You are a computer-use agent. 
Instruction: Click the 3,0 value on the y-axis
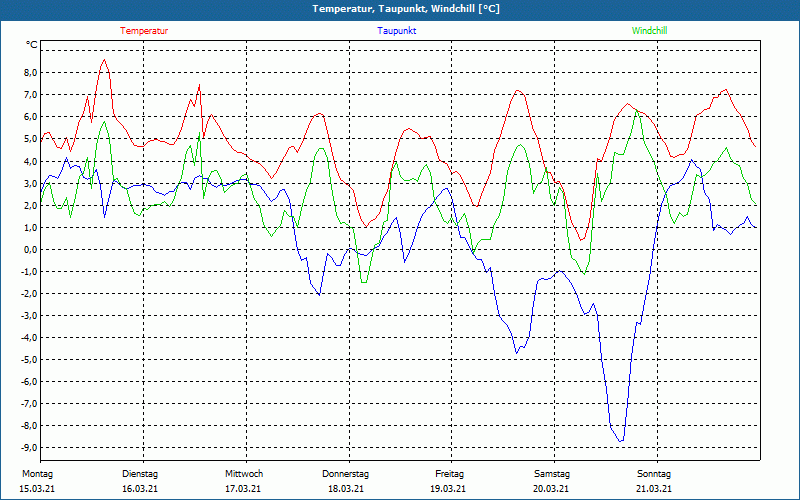click(31, 183)
